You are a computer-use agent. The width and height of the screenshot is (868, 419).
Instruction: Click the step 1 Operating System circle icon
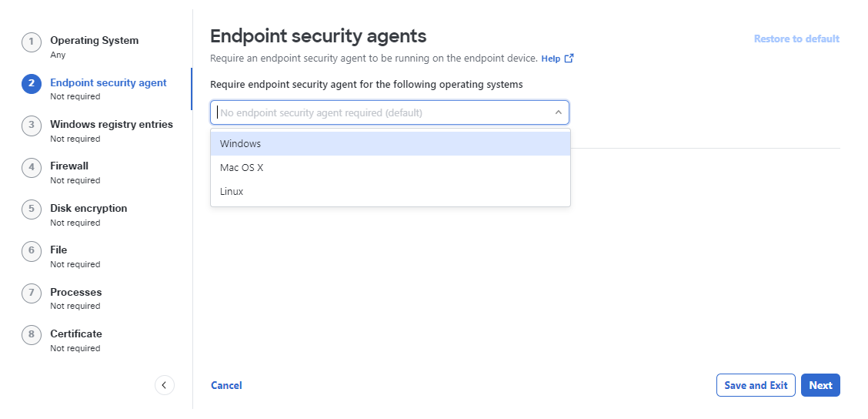tap(32, 42)
